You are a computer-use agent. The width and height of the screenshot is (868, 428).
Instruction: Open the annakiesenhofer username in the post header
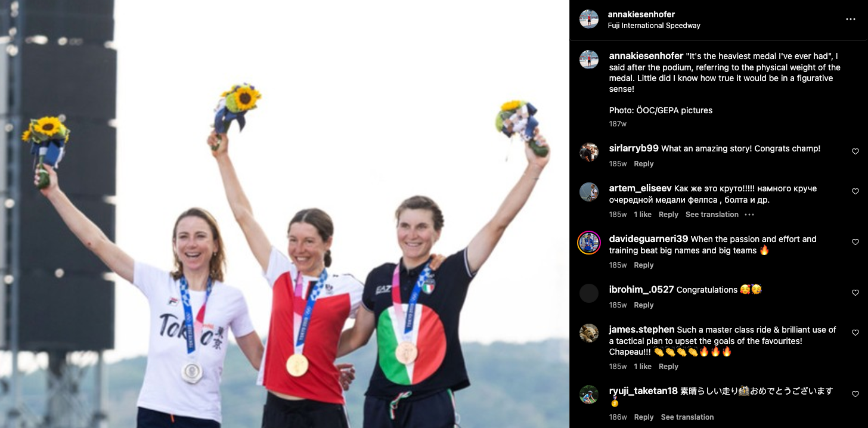pyautogui.click(x=641, y=14)
